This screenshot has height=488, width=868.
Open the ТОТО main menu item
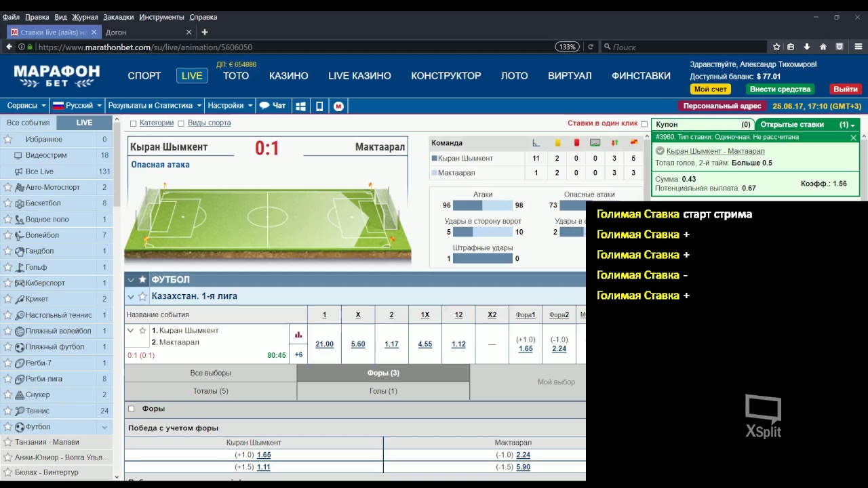[236, 76]
